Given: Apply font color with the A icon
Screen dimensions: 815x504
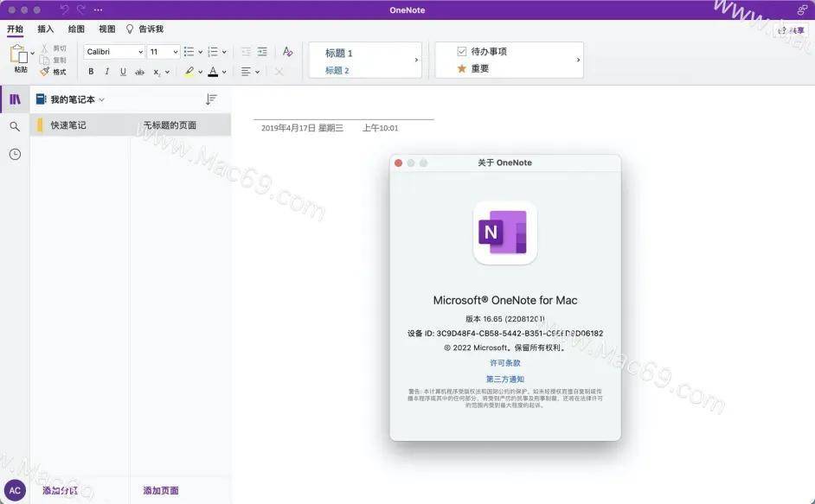Looking at the screenshot, I should (213, 72).
